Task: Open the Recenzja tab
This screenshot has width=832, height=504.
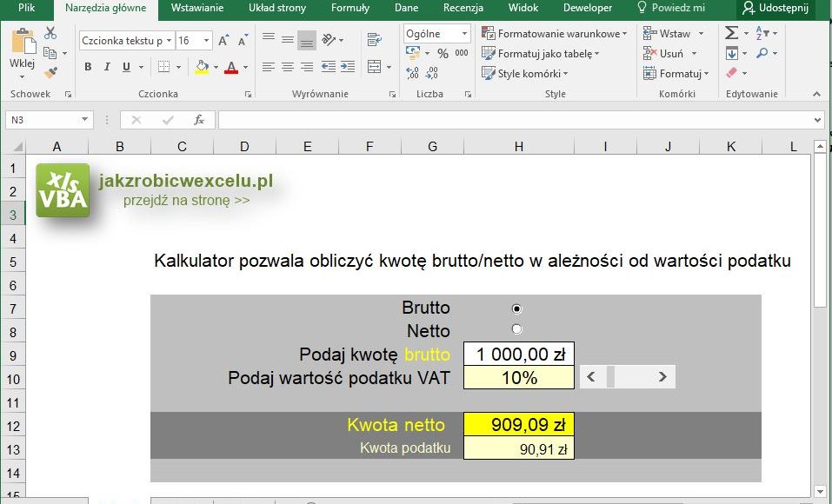Action: click(463, 8)
